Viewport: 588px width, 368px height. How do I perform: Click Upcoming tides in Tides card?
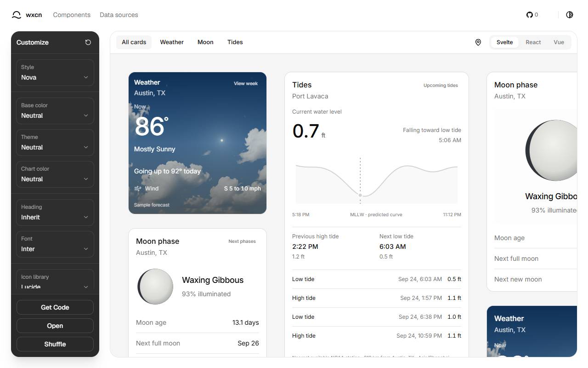tap(441, 85)
